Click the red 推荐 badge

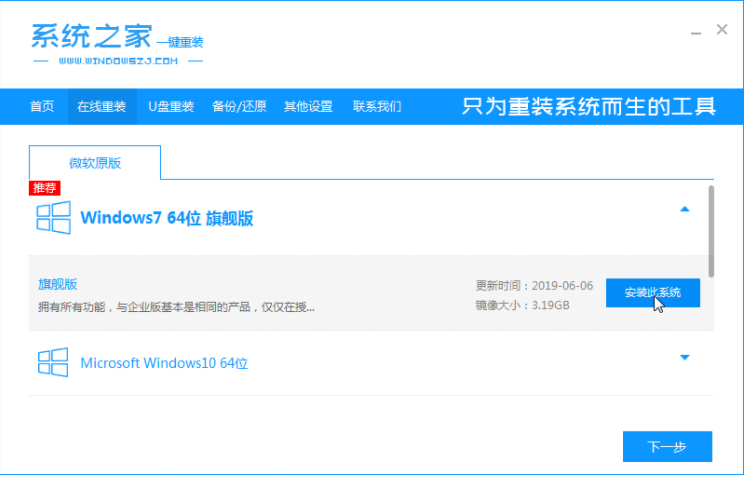coord(44,187)
